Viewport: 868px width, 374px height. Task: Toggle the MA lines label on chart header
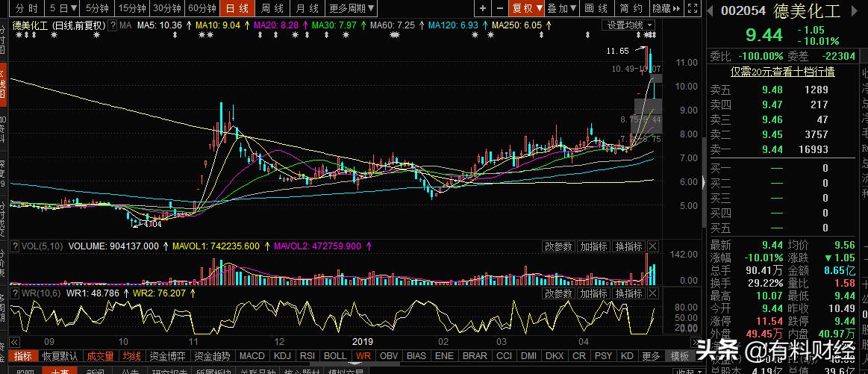(126, 25)
